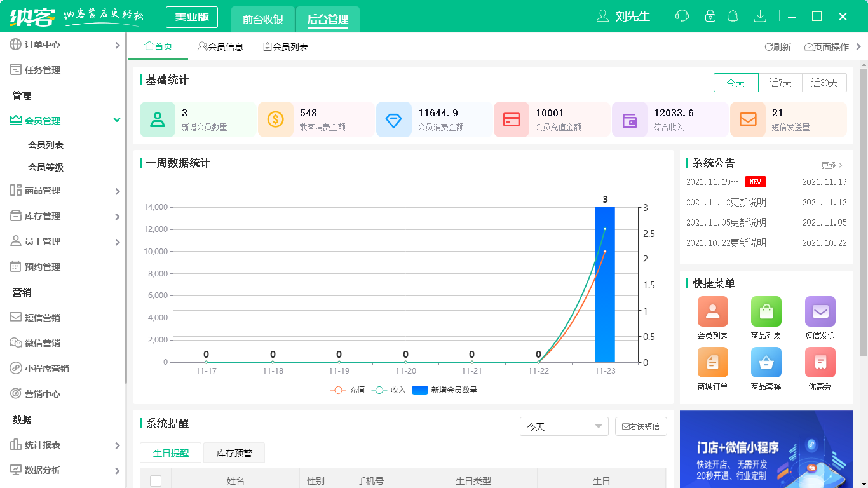
Task: Click the headset customer service icon
Action: tap(682, 16)
